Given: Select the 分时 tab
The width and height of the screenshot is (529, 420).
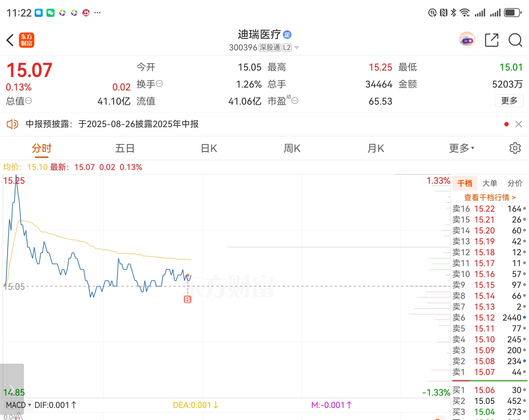Looking at the screenshot, I should tap(41, 148).
